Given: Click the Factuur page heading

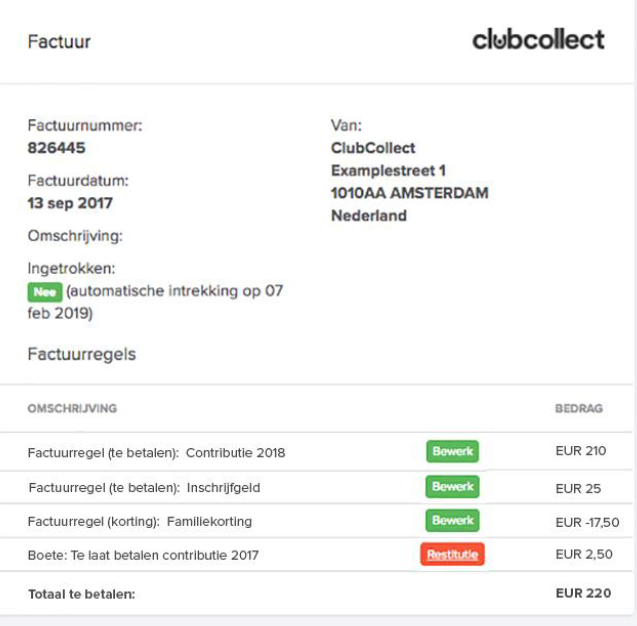Looking at the screenshot, I should tap(59, 41).
